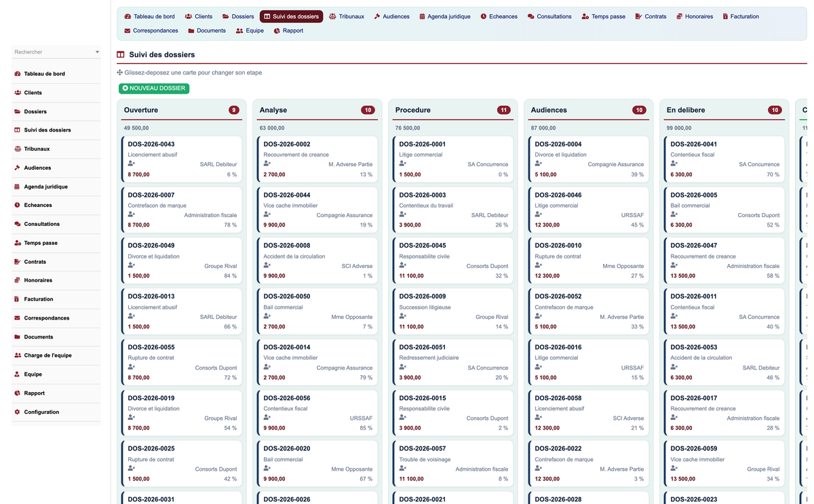Click the Echeances clock icon in sidebar
814x504 pixels.
point(18,205)
